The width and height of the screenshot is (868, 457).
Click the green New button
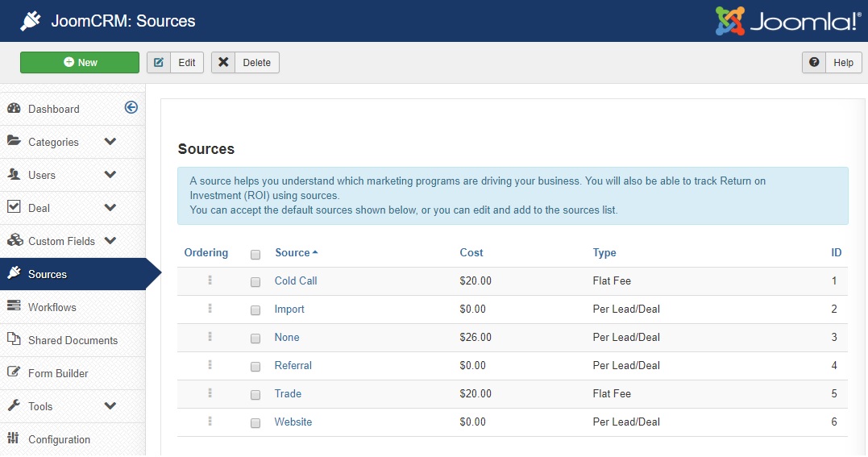point(80,63)
